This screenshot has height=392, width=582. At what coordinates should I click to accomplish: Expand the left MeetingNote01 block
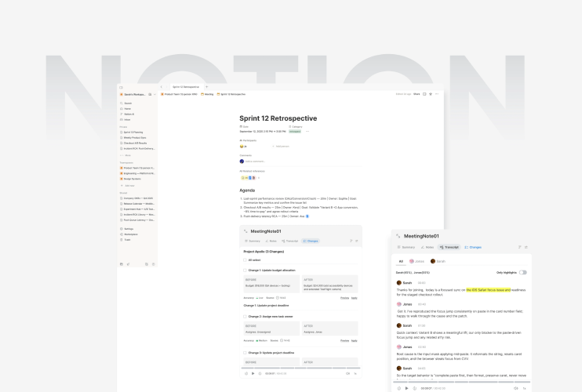(x=246, y=231)
